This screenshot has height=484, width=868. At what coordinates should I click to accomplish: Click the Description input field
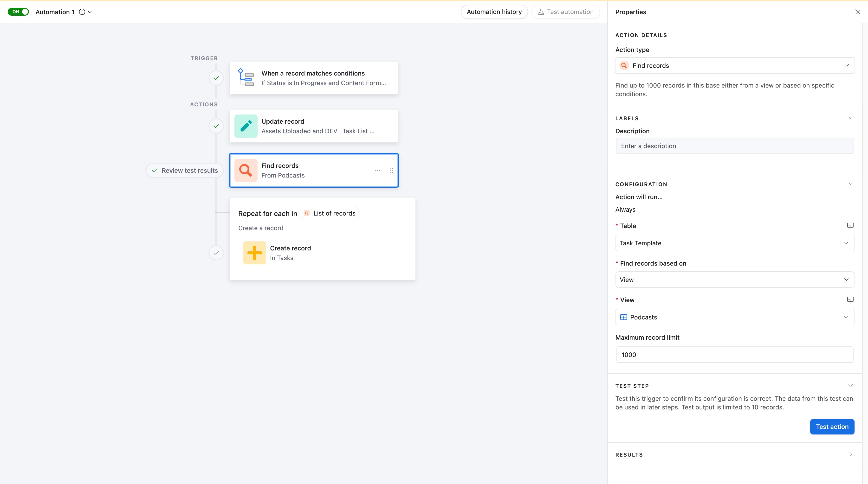click(x=735, y=146)
